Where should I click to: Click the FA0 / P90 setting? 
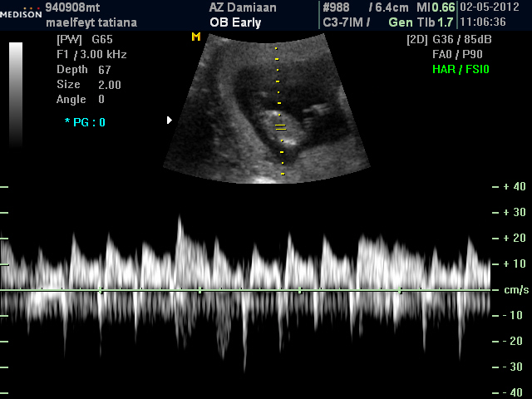[457, 54]
